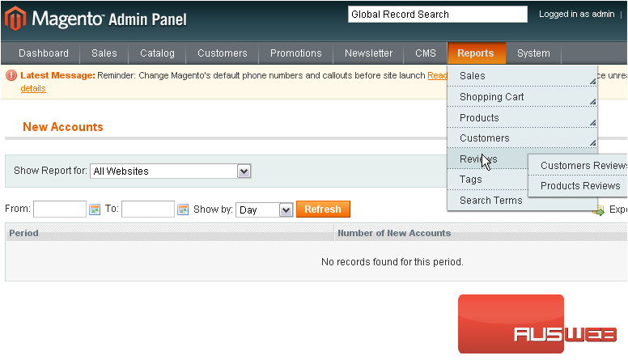Open the Show by Day dropdown
Image resolution: width=628 pixels, height=364 pixels.
(x=285, y=210)
